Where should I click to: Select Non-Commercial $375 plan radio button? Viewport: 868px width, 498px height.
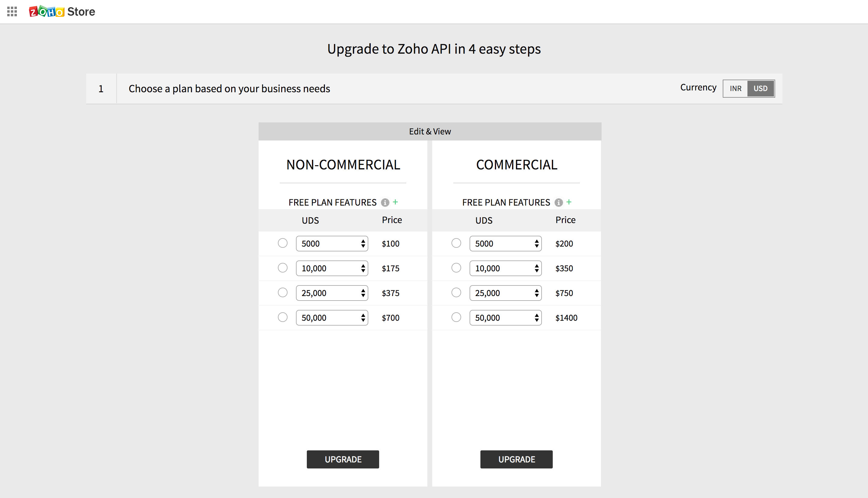click(x=283, y=292)
